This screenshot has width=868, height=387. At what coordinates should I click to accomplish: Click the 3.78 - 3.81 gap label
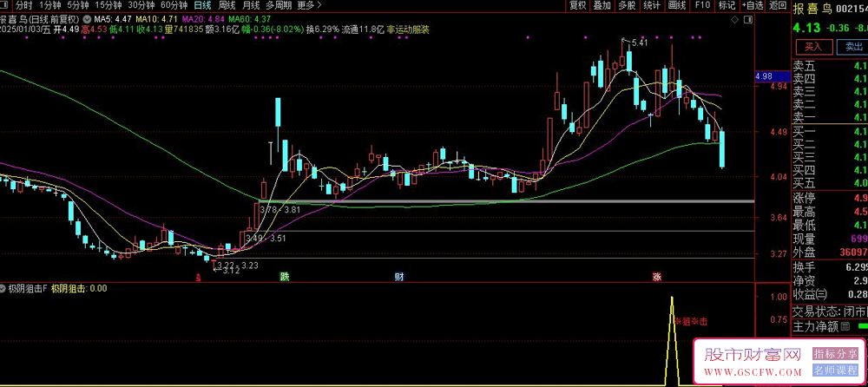pos(281,210)
